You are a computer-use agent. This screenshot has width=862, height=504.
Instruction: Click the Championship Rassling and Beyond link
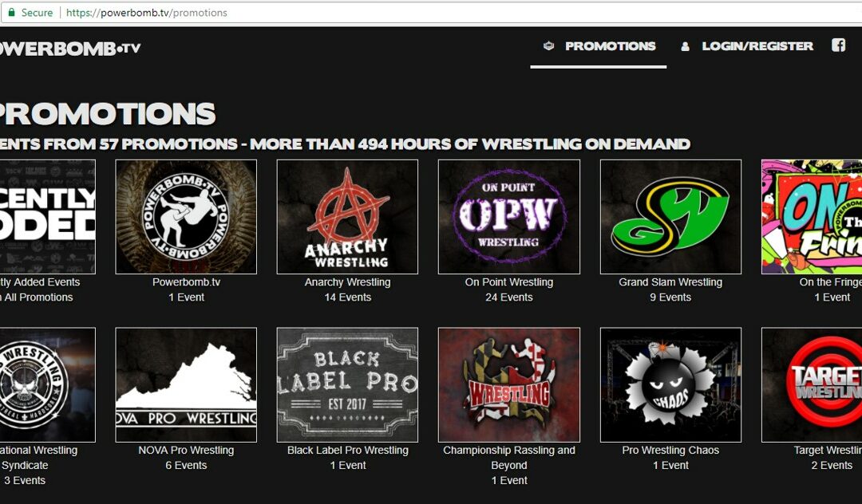click(509, 457)
